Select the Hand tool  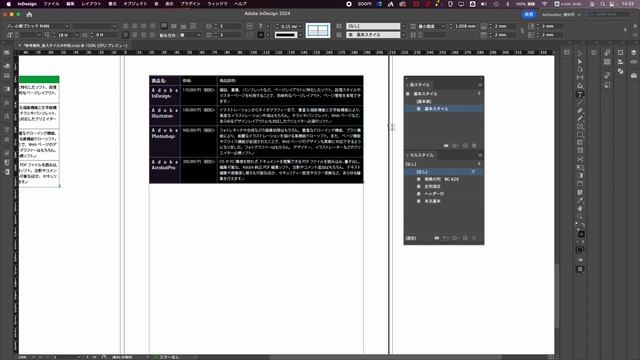(x=580, y=209)
